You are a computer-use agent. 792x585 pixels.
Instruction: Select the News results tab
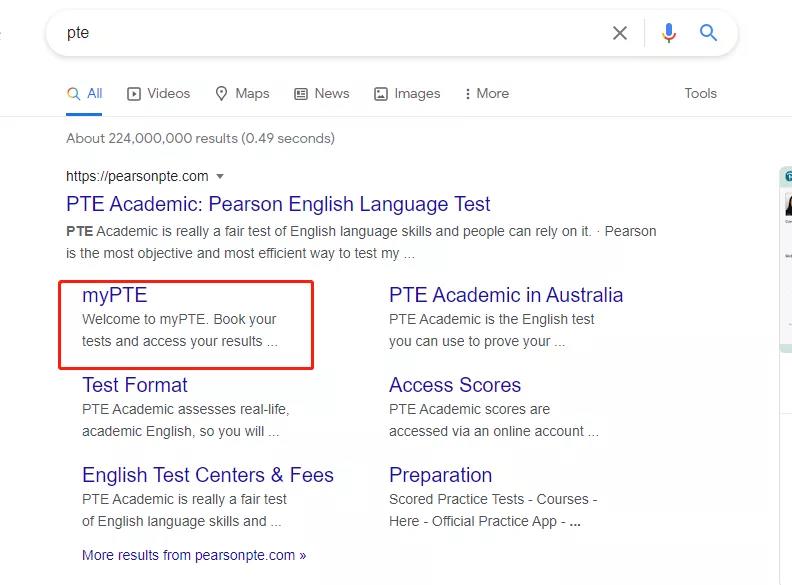click(321, 93)
